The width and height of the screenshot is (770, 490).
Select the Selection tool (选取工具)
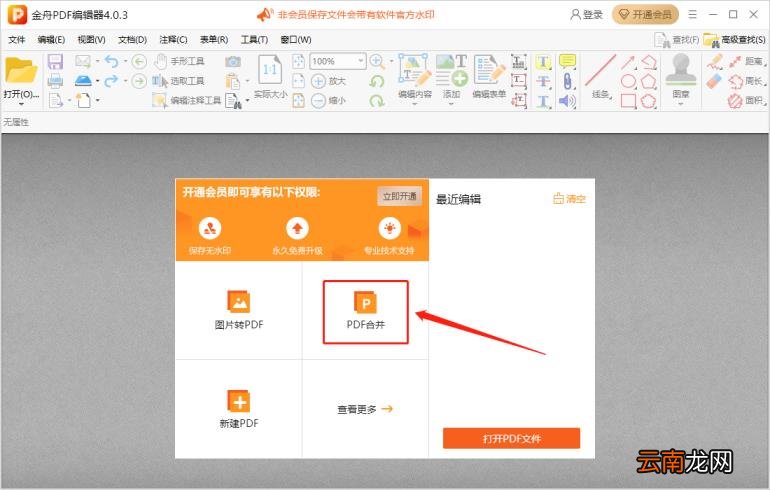coord(178,81)
